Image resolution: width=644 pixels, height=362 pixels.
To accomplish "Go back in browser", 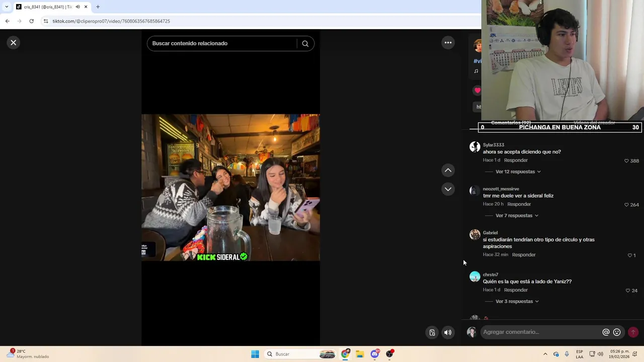I will pyautogui.click(x=7, y=21).
